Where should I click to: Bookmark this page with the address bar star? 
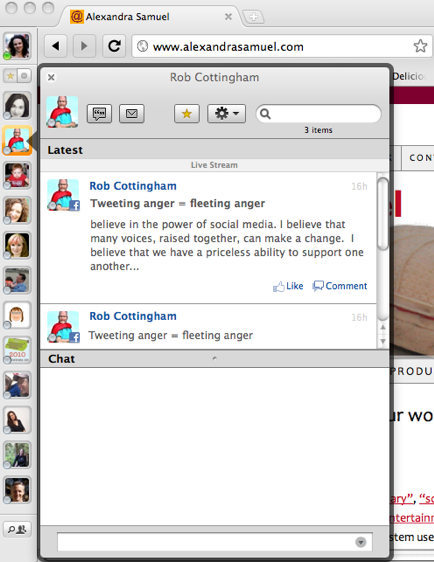click(x=420, y=46)
